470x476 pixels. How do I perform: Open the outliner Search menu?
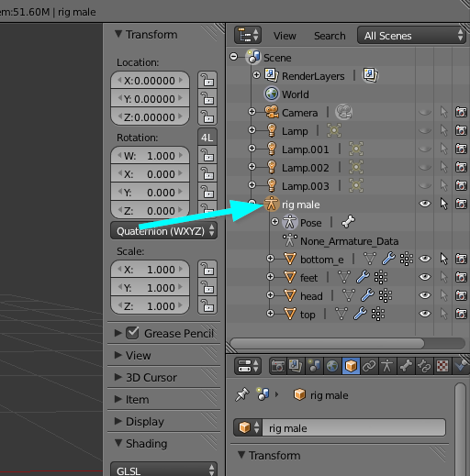(330, 36)
